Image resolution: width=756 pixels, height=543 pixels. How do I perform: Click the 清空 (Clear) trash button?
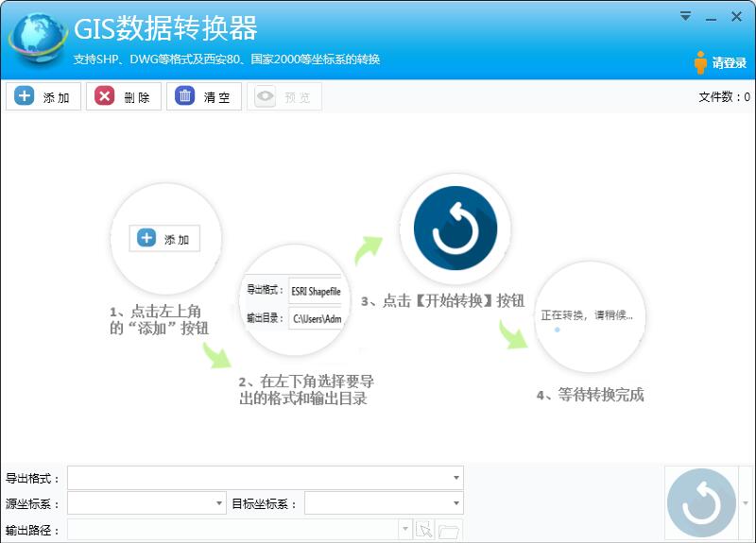(x=204, y=96)
